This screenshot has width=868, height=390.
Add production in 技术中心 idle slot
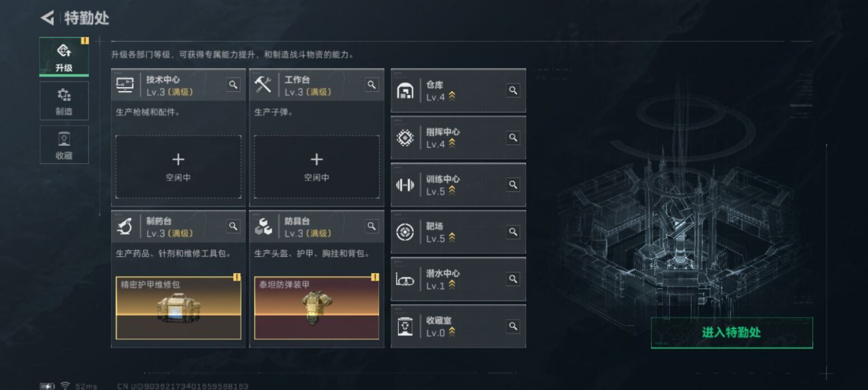click(178, 167)
